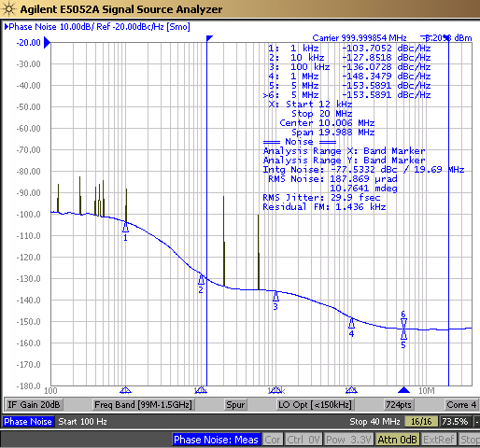Viewport: 480px width, 448px height.
Task: Click the Carrier 999.999854 MHz readout
Action: click(x=360, y=38)
